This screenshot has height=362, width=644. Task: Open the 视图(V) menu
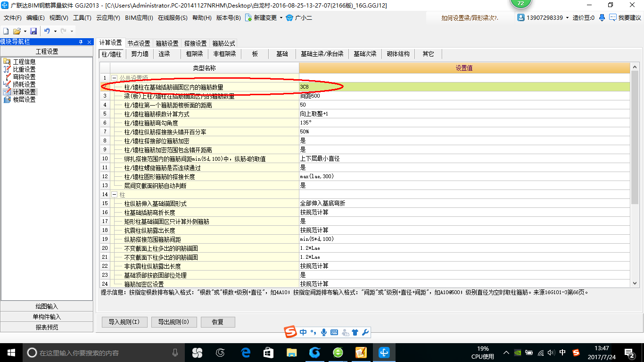point(58,18)
